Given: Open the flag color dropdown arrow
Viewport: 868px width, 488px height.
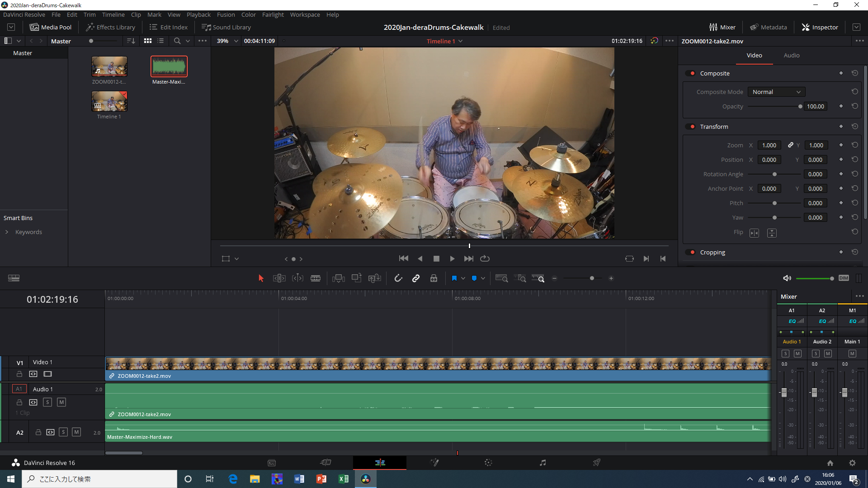Looking at the screenshot, I should [x=463, y=278].
